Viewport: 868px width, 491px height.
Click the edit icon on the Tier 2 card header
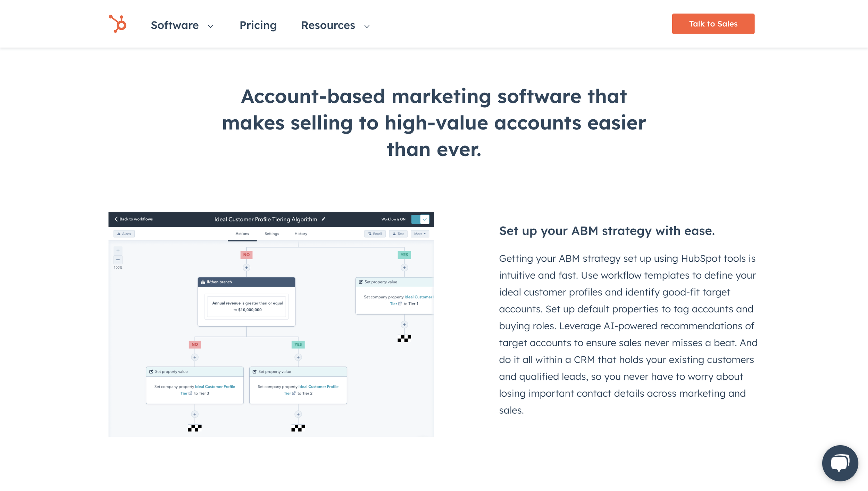tap(254, 371)
